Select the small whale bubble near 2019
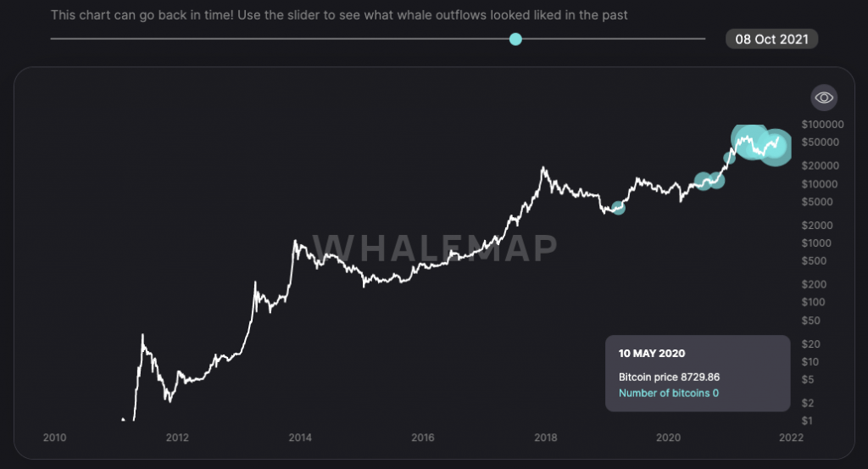868x469 pixels. click(618, 208)
